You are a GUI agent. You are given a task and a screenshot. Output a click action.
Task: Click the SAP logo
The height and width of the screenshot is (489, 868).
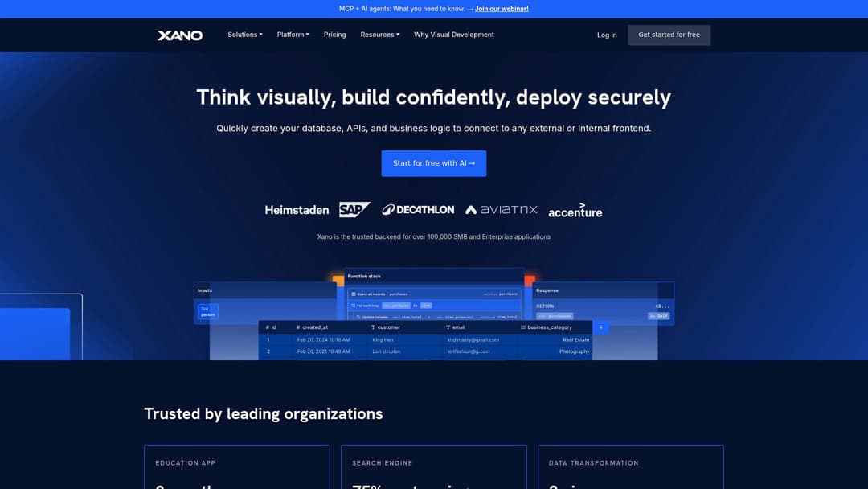coord(354,209)
